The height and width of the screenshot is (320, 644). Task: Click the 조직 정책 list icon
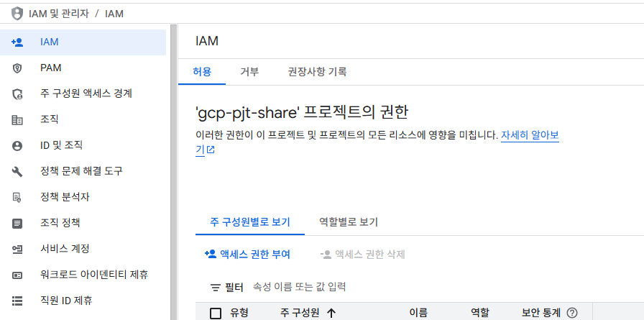(17, 224)
